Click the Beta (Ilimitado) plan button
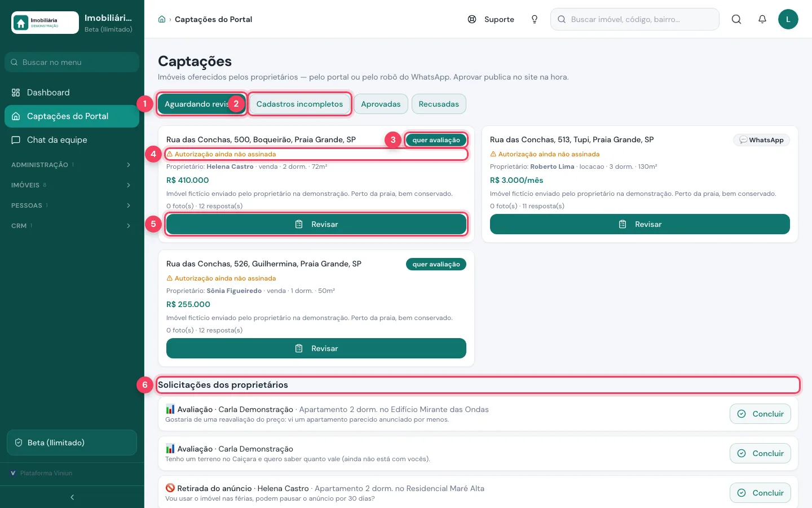 (72, 443)
